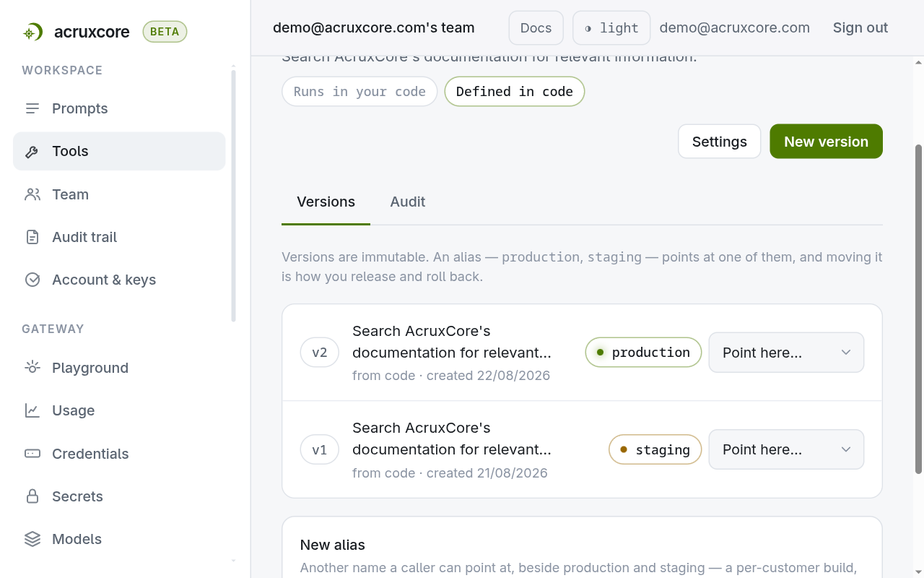Viewport: 924px width, 578px height.
Task: Click the WORKSPACE section label
Action: click(x=62, y=70)
